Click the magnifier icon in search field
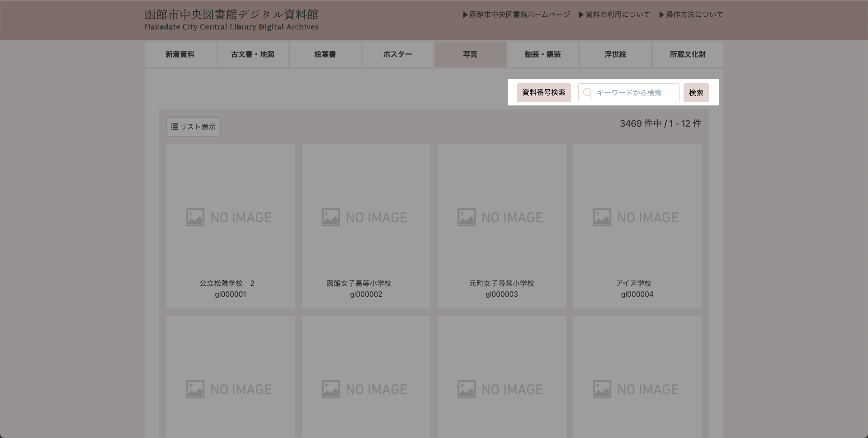The width and height of the screenshot is (868, 438). tap(587, 93)
